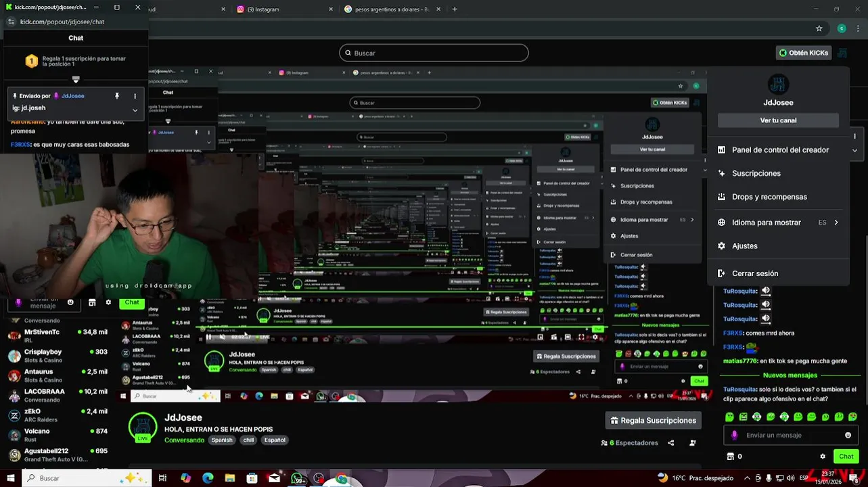Click green Chat button in outermost right chat
This screenshot has width=868, height=487.
point(846,457)
